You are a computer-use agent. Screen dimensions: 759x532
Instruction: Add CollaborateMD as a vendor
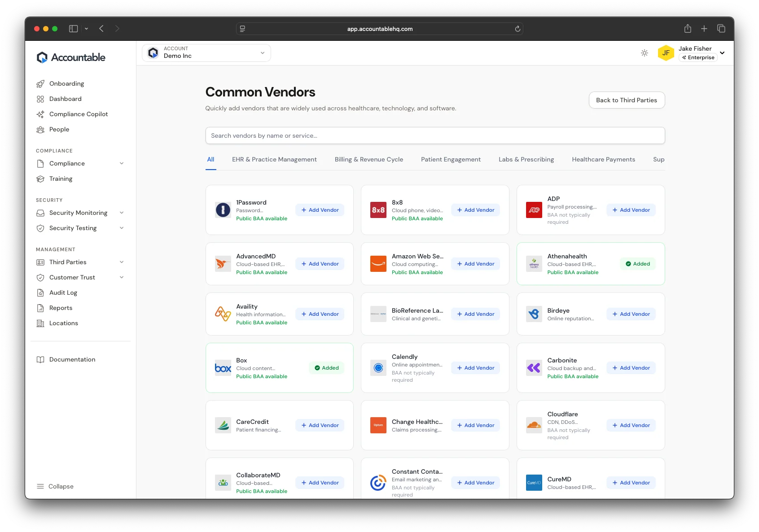coord(320,483)
